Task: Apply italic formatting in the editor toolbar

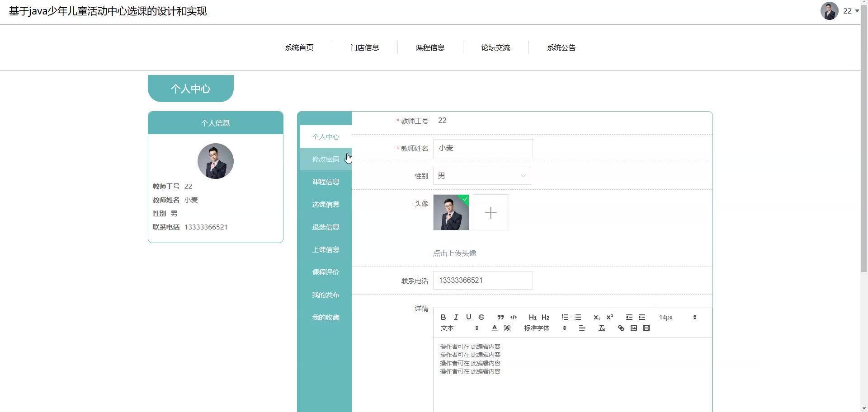Action: coord(456,317)
